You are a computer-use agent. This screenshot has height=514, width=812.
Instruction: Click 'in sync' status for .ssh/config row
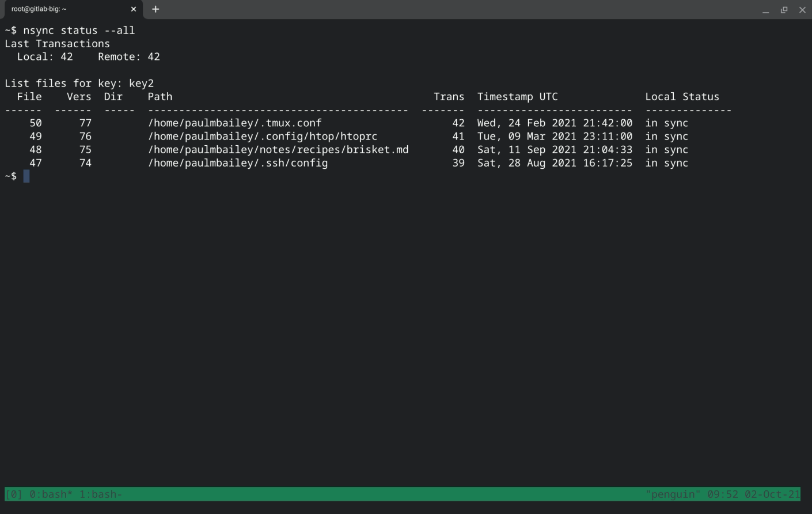point(667,163)
